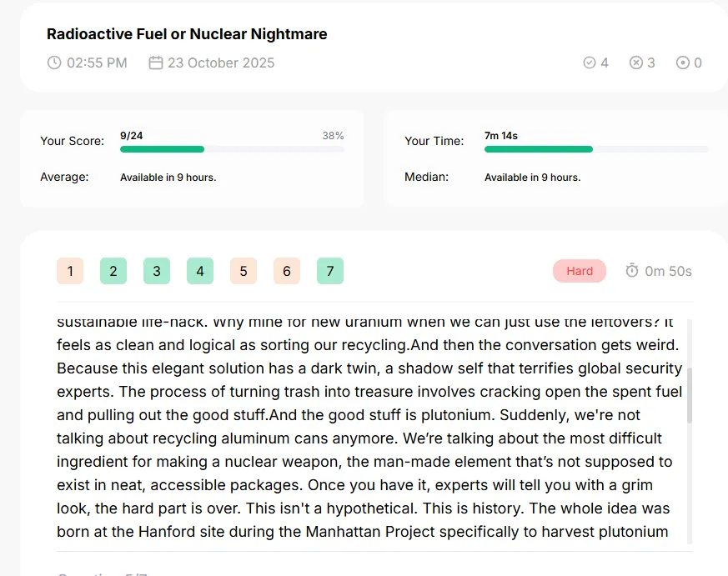Click the Your Score progress bar
The height and width of the screenshot is (576, 728).
(x=232, y=149)
